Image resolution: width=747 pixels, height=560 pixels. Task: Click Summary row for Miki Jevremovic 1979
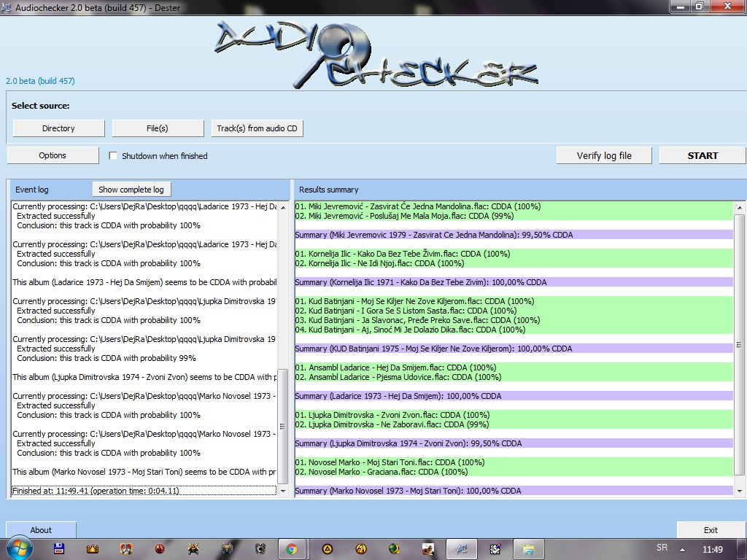[514, 235]
